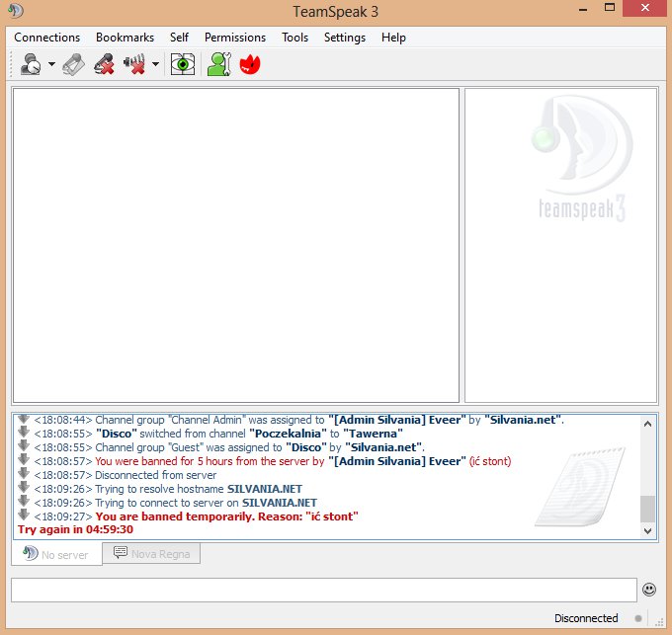Click the "Disco" name in the switched channel line
This screenshot has width=672, height=635.
pyautogui.click(x=117, y=434)
